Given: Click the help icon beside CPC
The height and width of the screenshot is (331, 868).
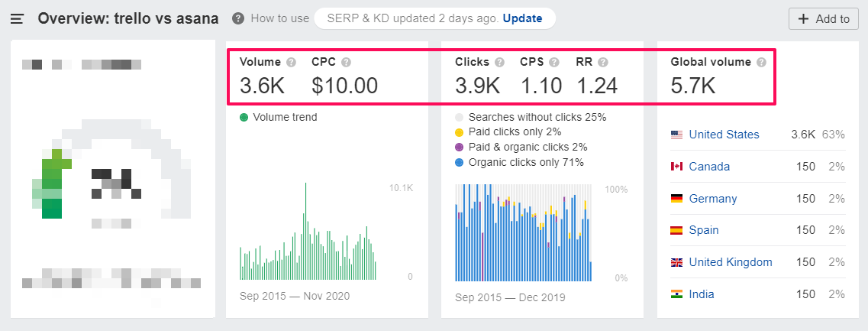Looking at the screenshot, I should 346,62.
